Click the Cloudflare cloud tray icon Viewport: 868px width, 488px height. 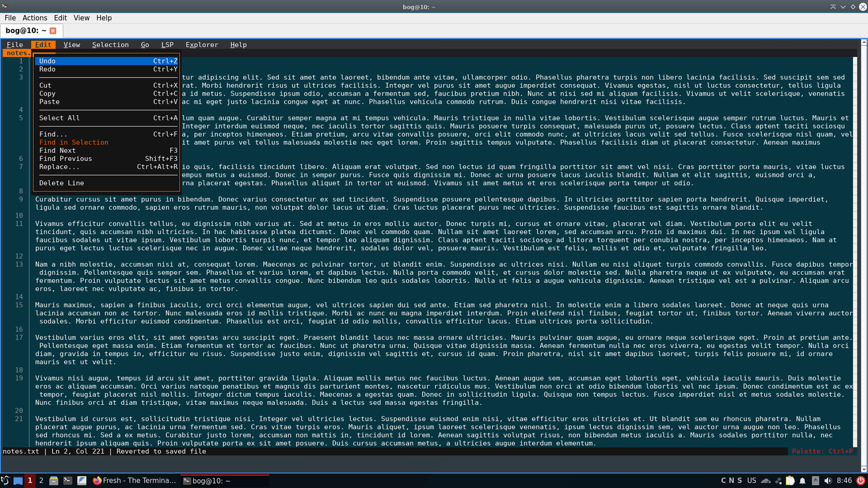pos(766,480)
